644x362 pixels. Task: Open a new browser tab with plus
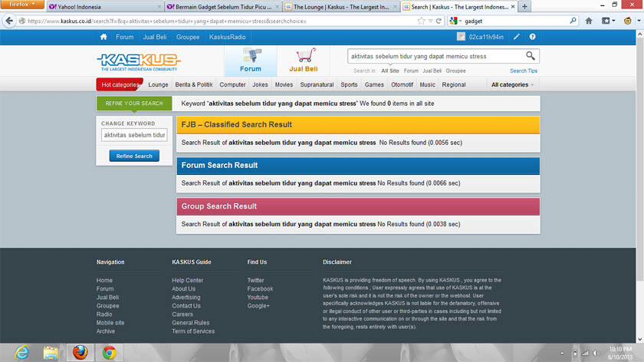(x=524, y=7)
